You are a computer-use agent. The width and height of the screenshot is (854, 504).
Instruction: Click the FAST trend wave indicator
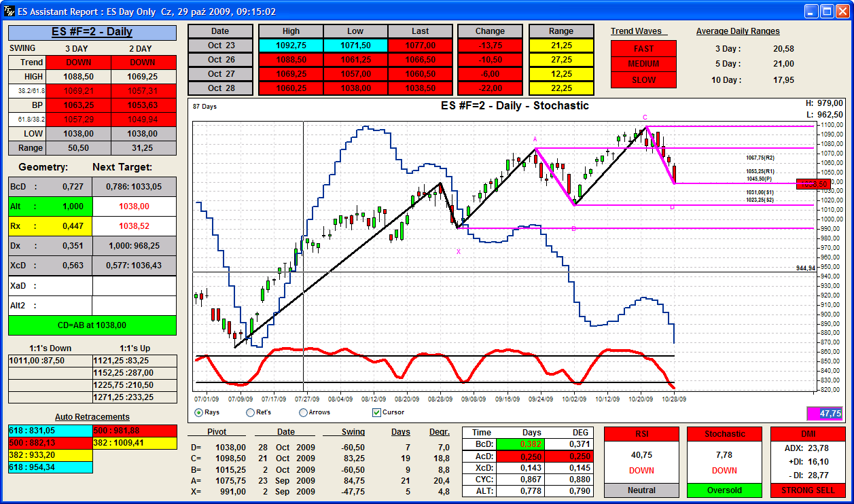tap(643, 49)
